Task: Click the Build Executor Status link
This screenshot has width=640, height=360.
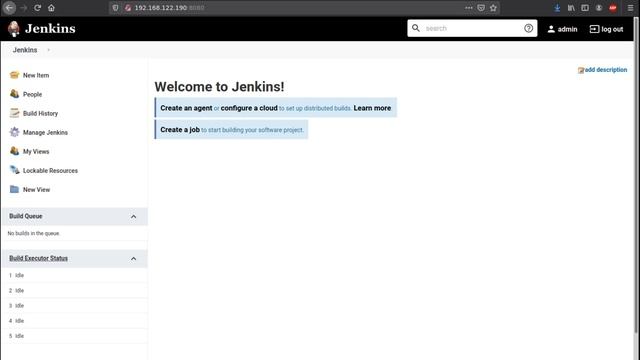Action: pyautogui.click(x=38, y=258)
